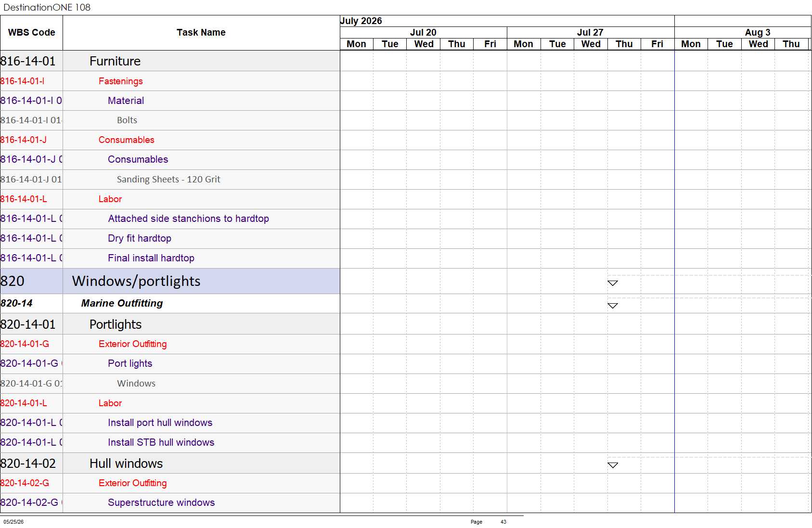The width and height of the screenshot is (812, 528).
Task: Click WBS code 820-14-02-G in red
Action: tap(25, 483)
